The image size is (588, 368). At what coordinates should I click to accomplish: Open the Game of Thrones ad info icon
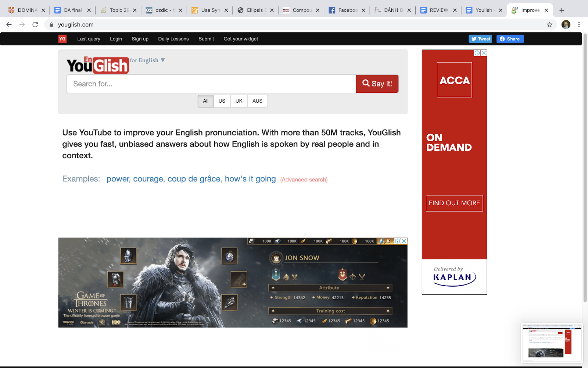pyautogui.click(x=397, y=241)
